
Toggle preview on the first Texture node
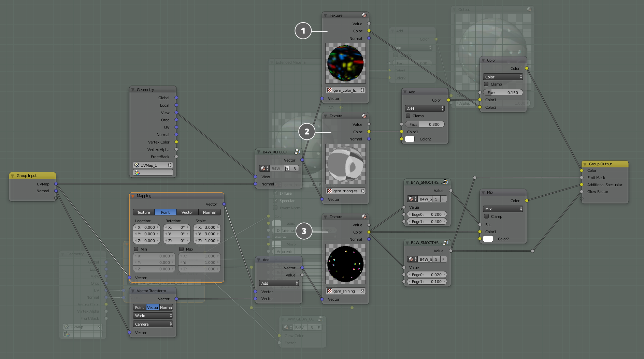364,15
